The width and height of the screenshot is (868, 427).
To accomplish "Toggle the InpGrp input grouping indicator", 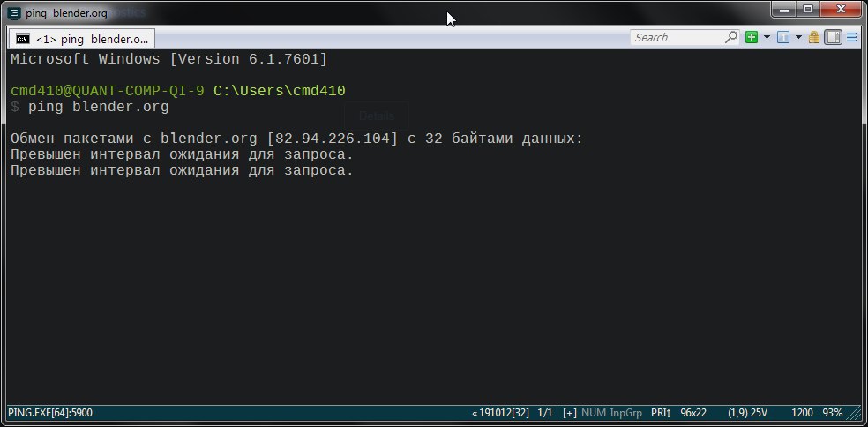I will click(626, 413).
